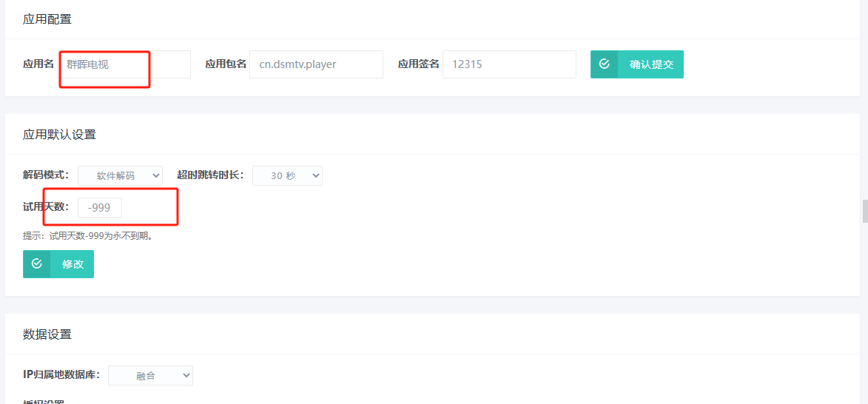868x404 pixels.
Task: Expand the 超时跳转时长 dropdown showing 30 秒
Action: 287,175
